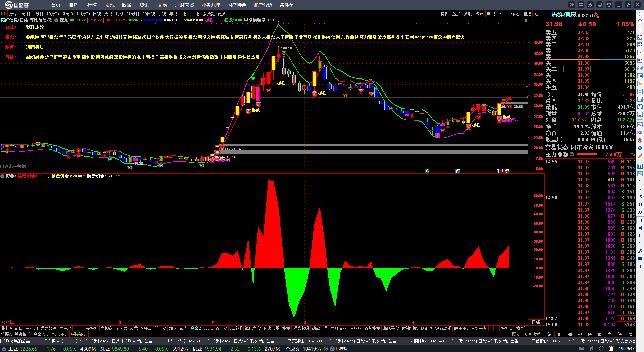Switch to the 筹 tab in trade panel
Image resolution: width=644 pixels, height=352 pixels.
click(x=630, y=334)
